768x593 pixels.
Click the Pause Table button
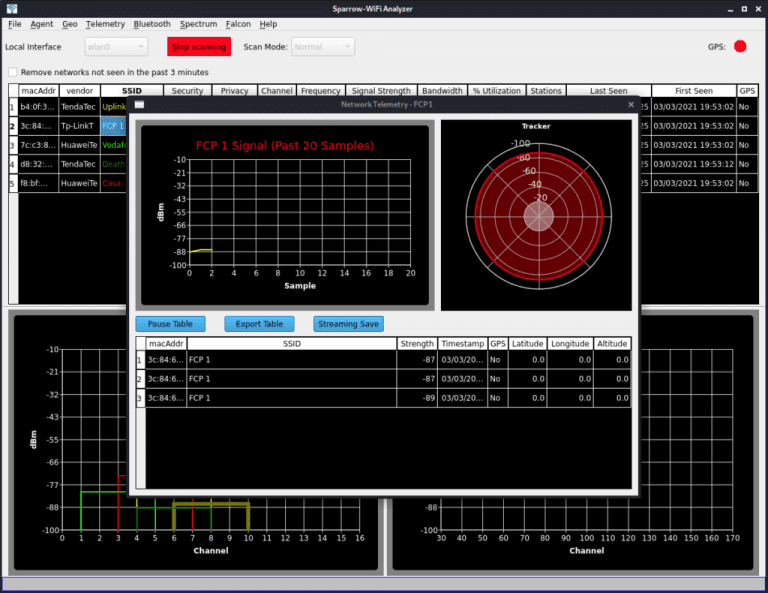[x=171, y=324]
